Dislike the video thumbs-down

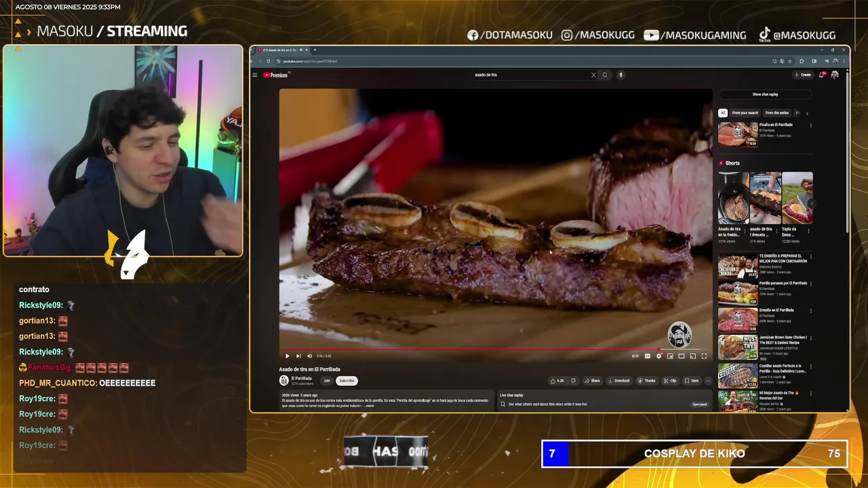click(573, 381)
